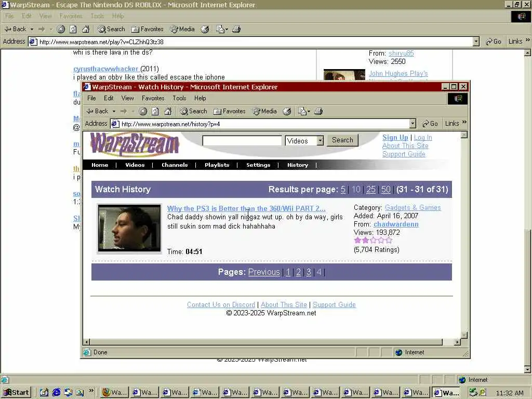Click Media in background Escape The Nintendo DS window toolbar
The width and height of the screenshot is (532, 399).
click(x=182, y=29)
